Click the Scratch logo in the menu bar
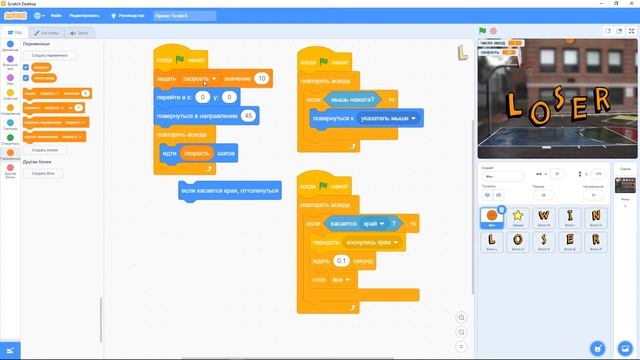The height and width of the screenshot is (360, 640). click(16, 16)
